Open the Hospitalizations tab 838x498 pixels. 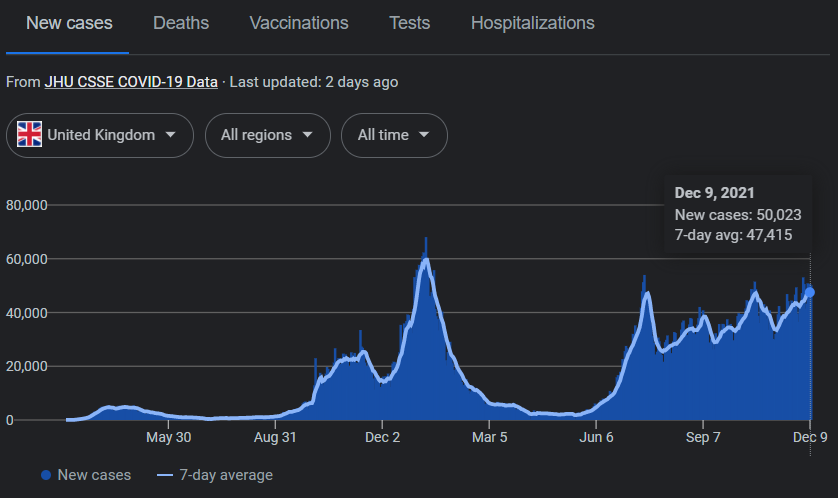[532, 23]
